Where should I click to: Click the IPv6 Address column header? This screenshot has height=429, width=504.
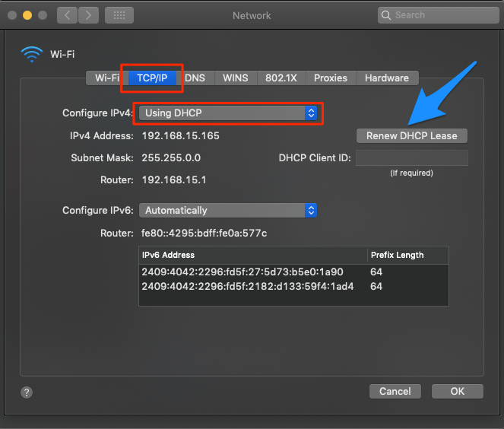pos(253,256)
